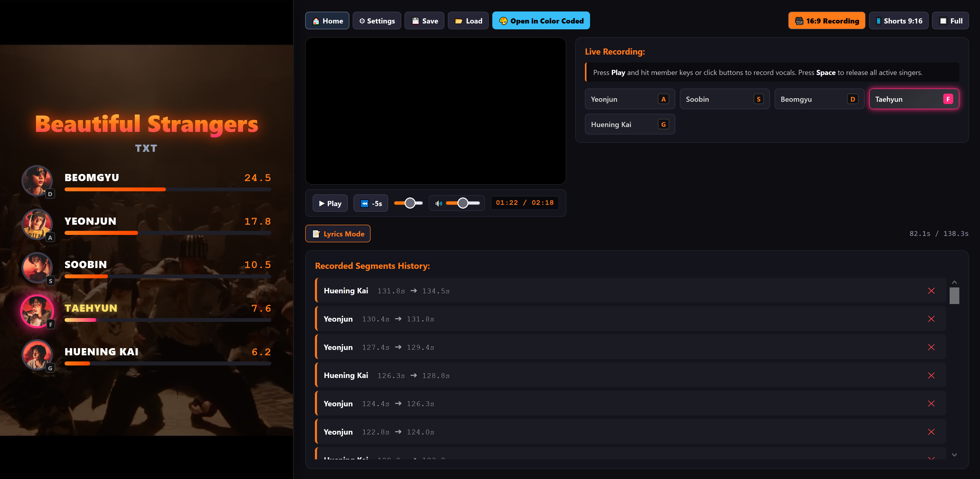
Task: Switch to 16:9 Recording layout
Action: tap(827, 21)
